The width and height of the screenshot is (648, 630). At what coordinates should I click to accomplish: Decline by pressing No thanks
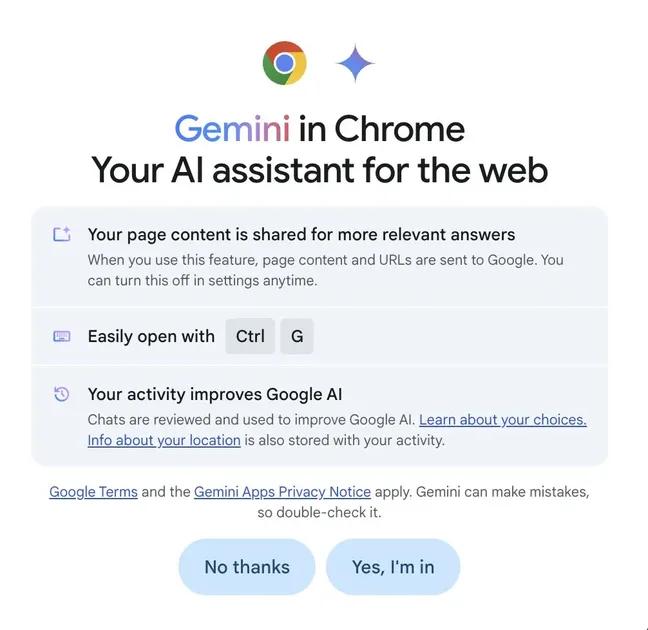point(247,567)
